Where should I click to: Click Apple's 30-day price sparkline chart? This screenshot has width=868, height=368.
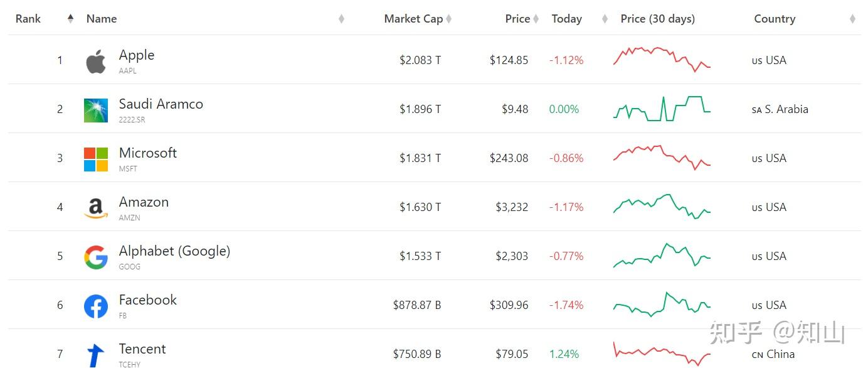point(662,59)
